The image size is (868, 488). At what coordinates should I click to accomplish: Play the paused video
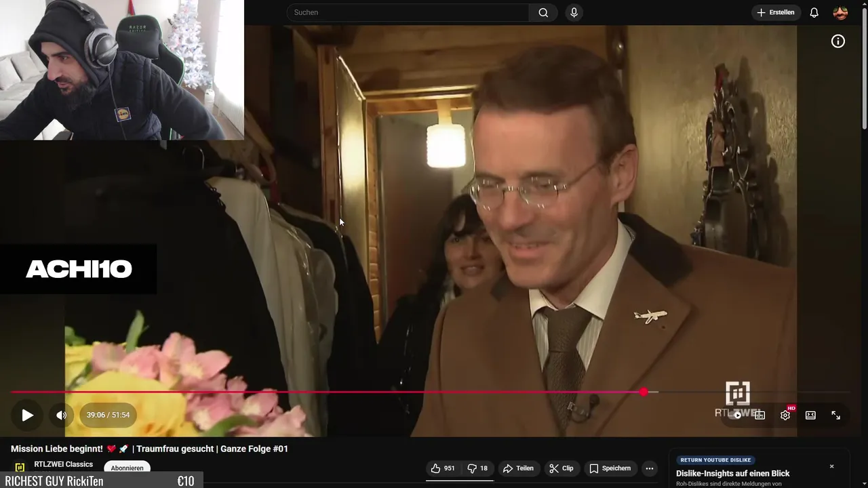pyautogui.click(x=27, y=415)
